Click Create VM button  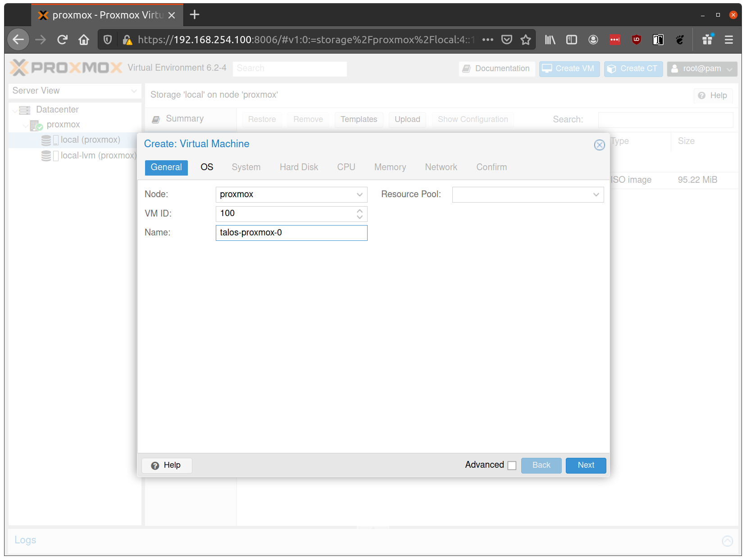coord(569,69)
